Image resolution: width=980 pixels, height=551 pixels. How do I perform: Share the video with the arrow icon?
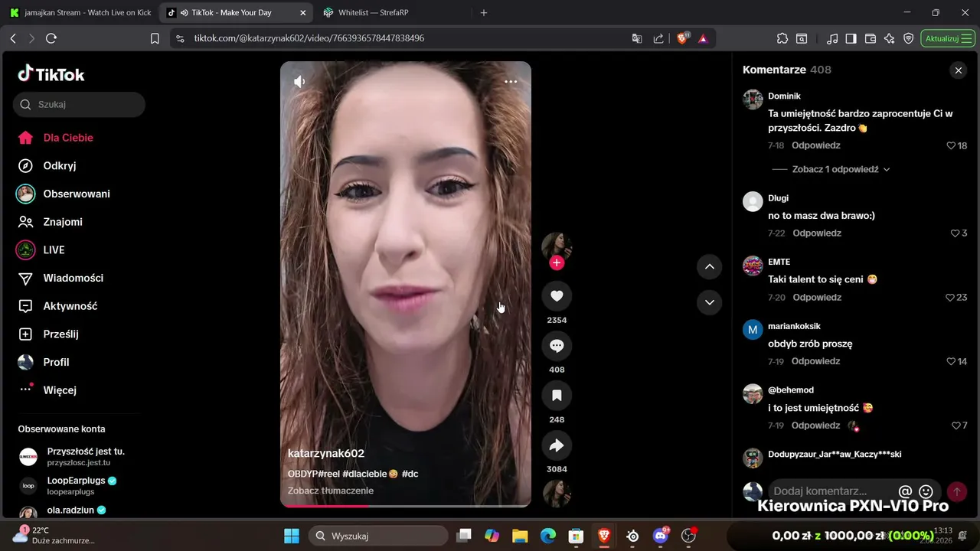pos(557,445)
